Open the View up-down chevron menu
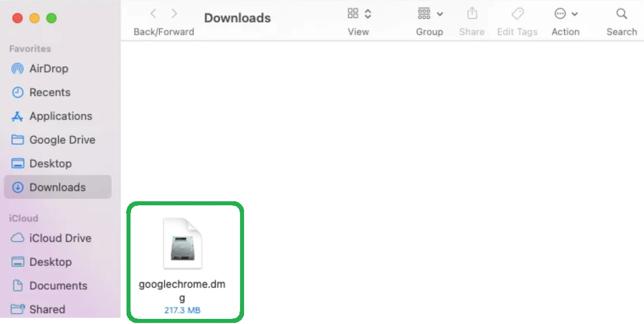The width and height of the screenshot is (644, 324). (x=368, y=14)
